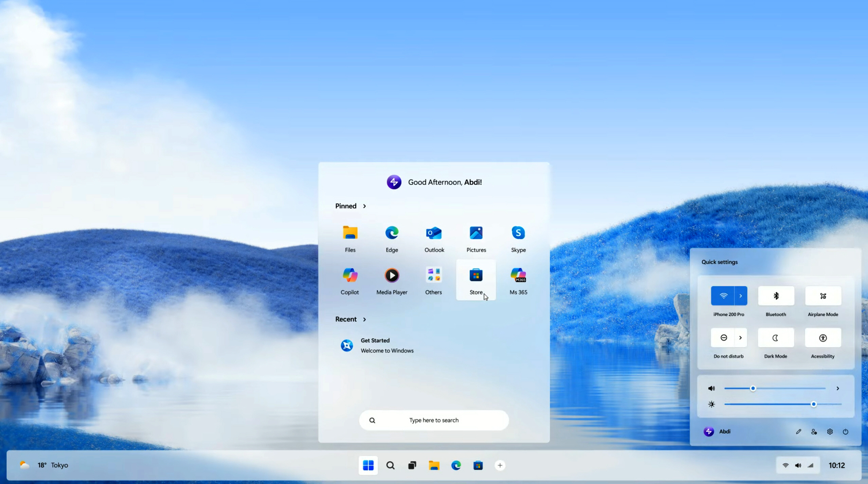Image resolution: width=868 pixels, height=484 pixels.
Task: Open Quick settings power options
Action: coord(846,431)
